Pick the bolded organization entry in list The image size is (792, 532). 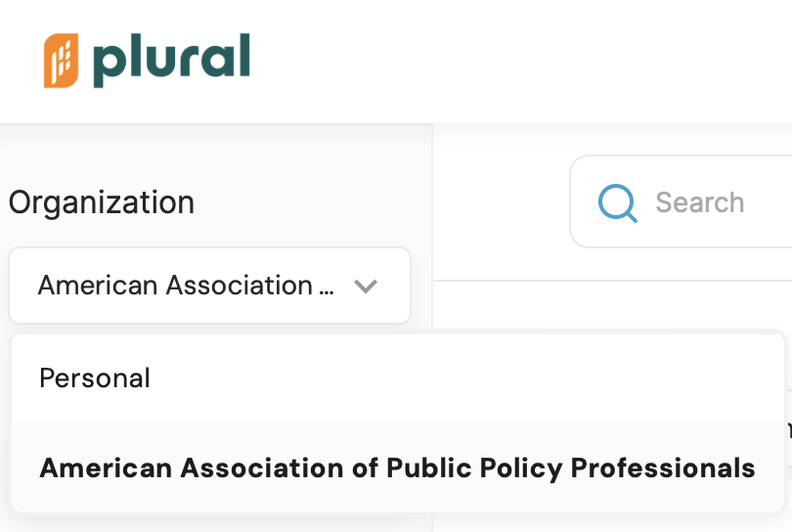pos(397,467)
